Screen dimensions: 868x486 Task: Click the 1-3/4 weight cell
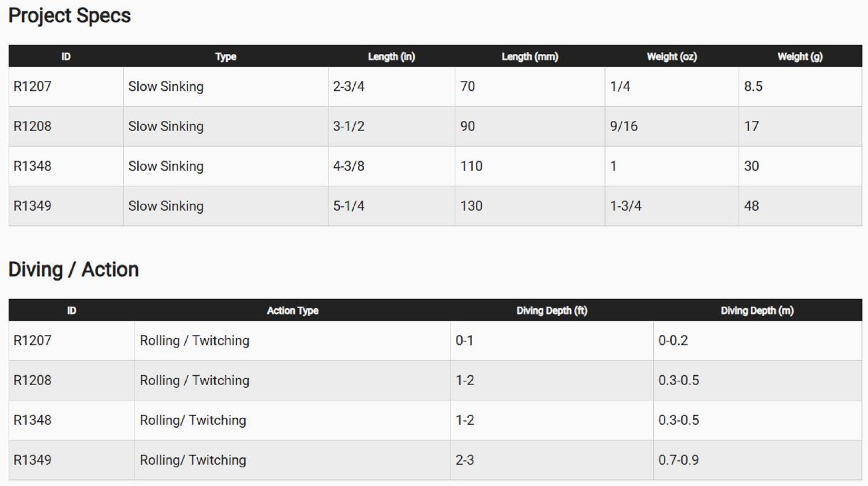click(625, 206)
